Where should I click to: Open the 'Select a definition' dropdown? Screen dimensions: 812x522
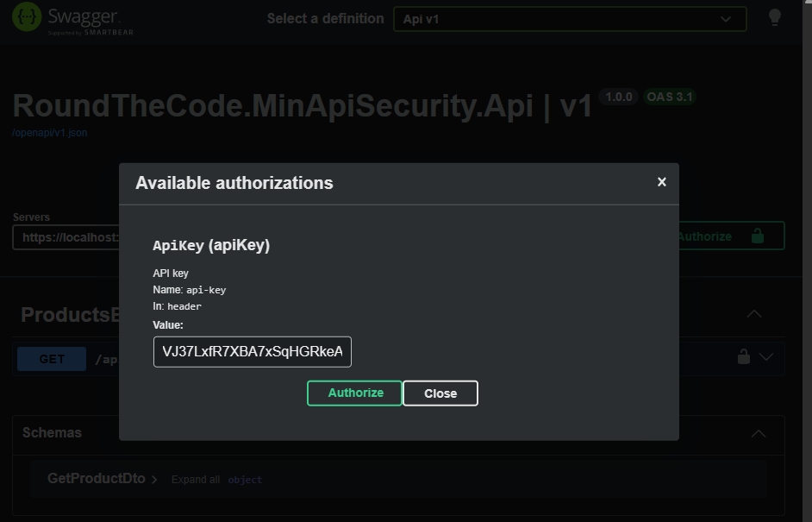569,18
